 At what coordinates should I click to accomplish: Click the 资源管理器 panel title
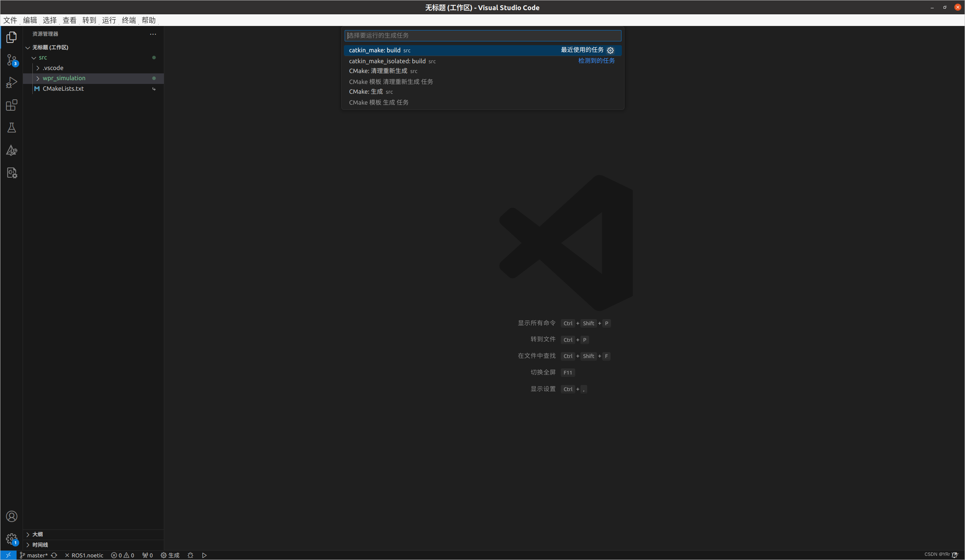tap(45, 34)
